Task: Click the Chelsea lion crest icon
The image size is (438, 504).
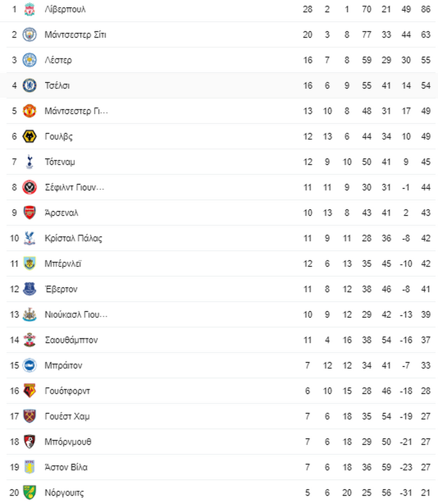Action: pyautogui.click(x=29, y=85)
